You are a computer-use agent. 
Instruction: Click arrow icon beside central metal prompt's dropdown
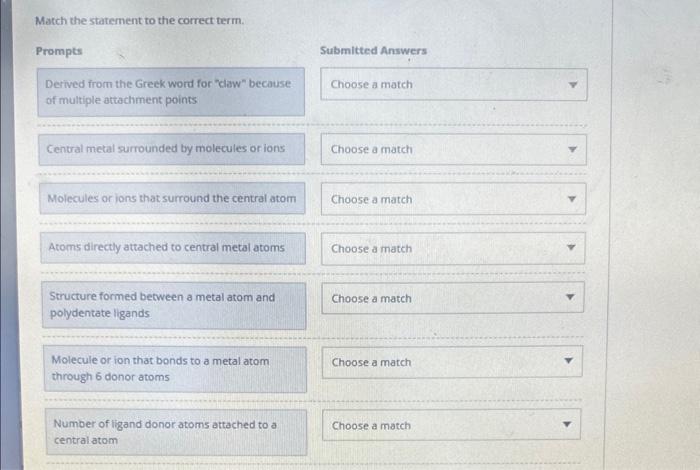point(572,150)
